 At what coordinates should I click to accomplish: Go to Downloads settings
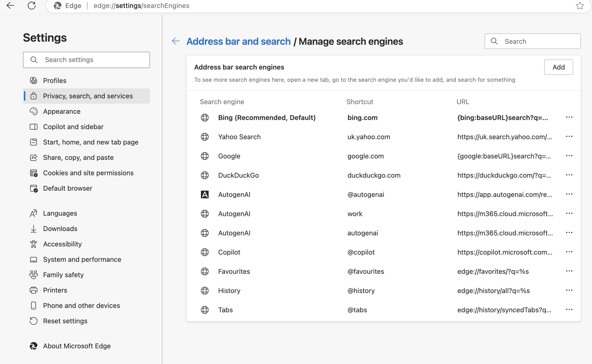pos(86,229)
